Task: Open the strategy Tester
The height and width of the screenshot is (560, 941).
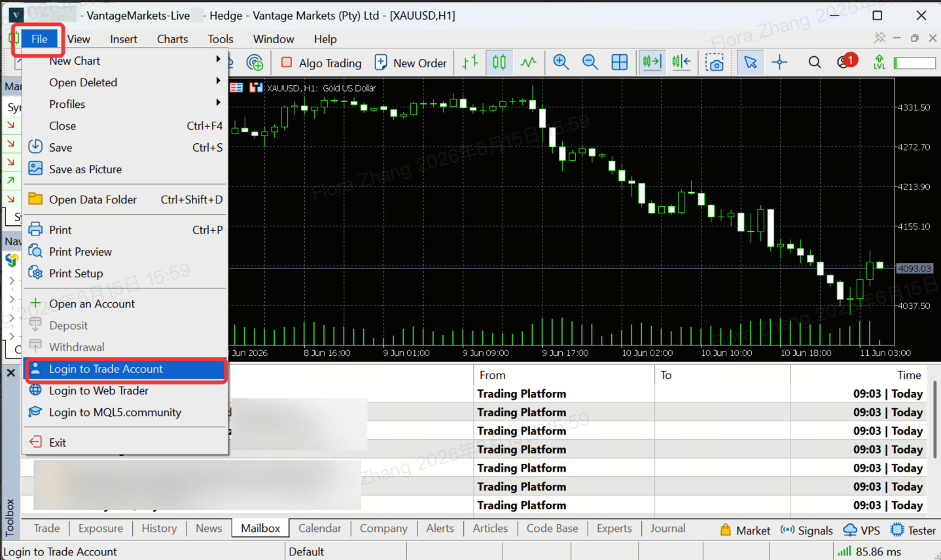Action: point(914,531)
